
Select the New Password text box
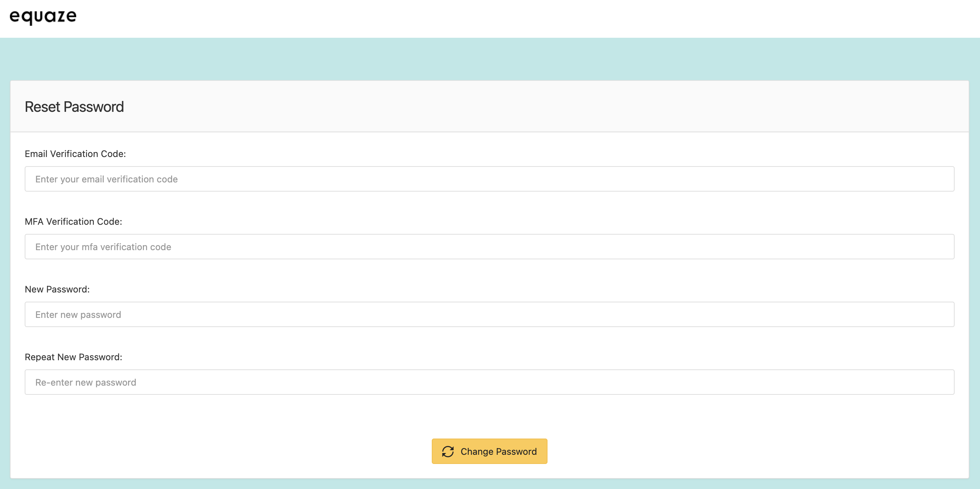pos(489,314)
